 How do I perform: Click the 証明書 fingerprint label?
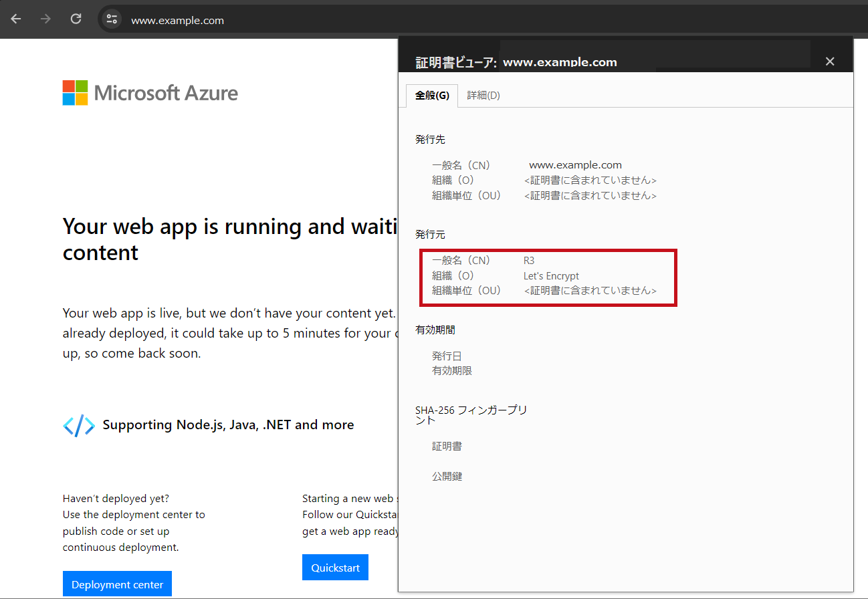click(x=447, y=446)
